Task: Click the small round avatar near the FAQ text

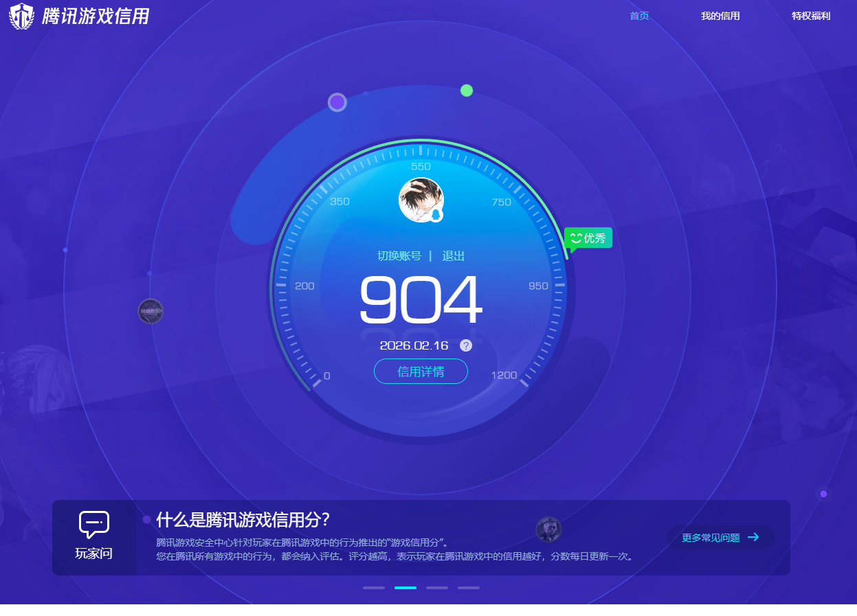Action: [x=548, y=529]
